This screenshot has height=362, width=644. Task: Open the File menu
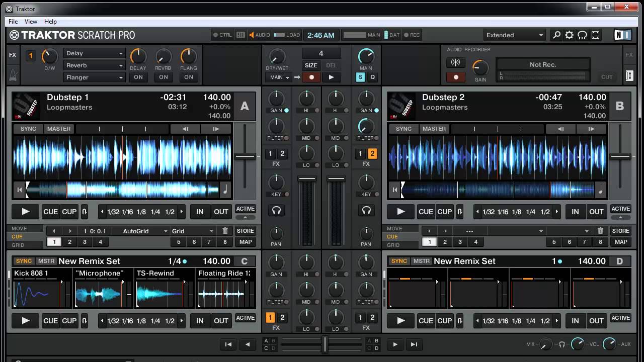(x=13, y=22)
